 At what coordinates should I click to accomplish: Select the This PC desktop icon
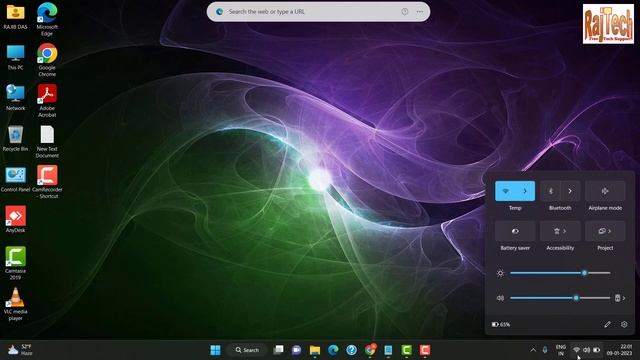16,57
